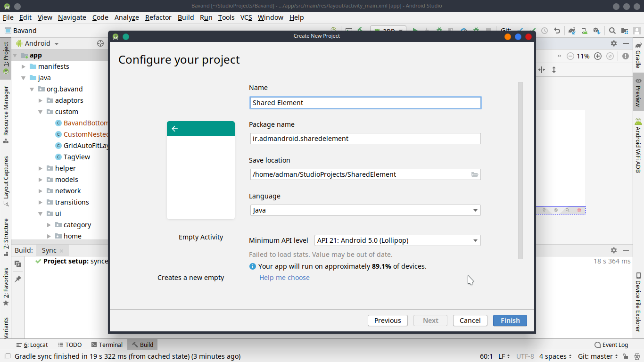Click the Build panel gear icon
This screenshot has height=362, width=644.
614,250
